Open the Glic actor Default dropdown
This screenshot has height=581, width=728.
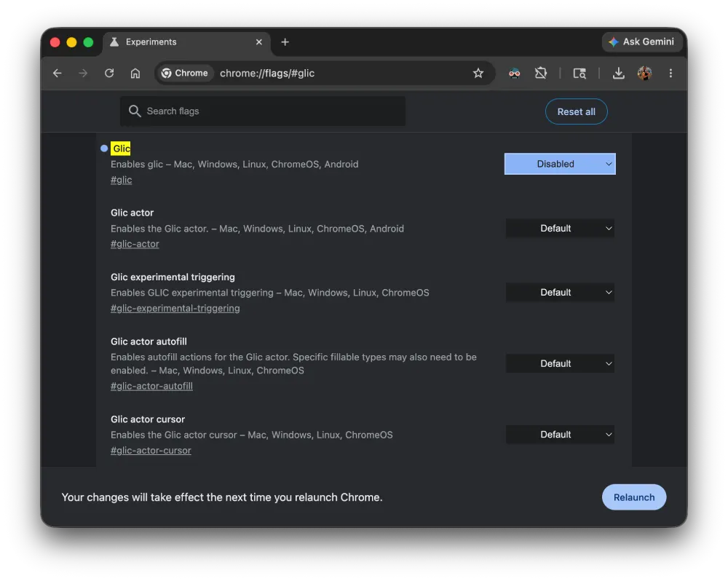point(560,229)
